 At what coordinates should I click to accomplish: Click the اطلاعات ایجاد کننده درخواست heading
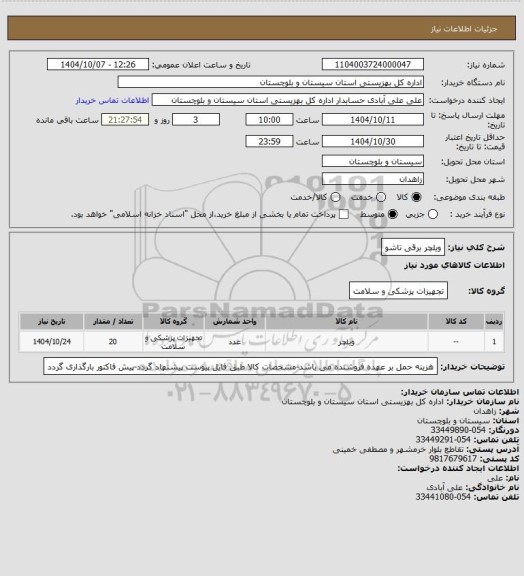458,468
